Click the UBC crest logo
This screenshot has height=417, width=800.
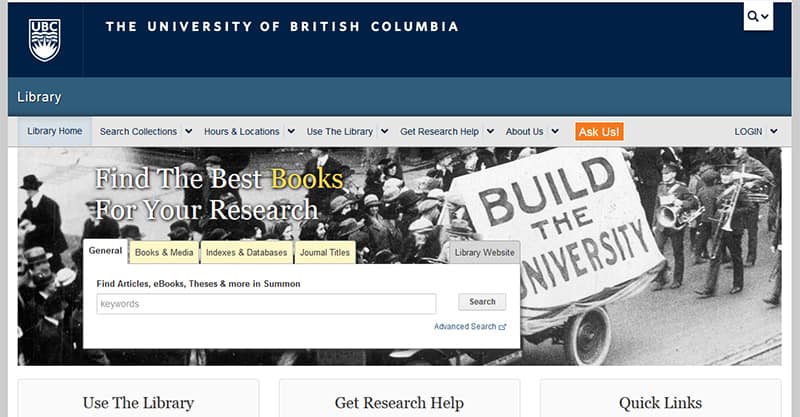pos(44,40)
